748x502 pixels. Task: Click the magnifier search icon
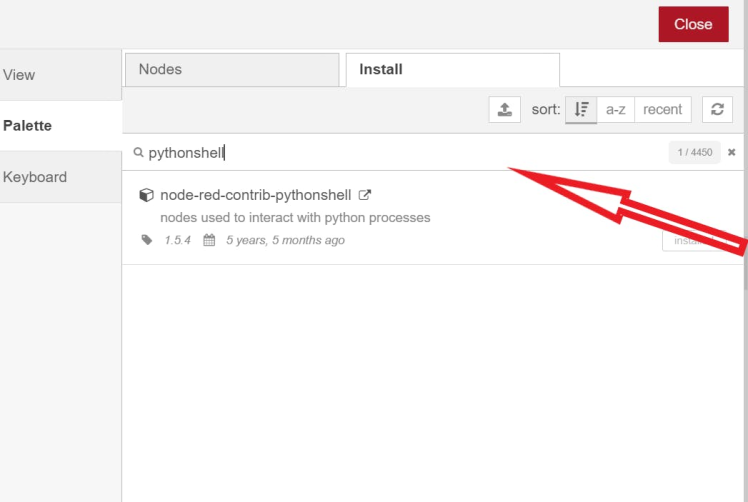click(138, 152)
